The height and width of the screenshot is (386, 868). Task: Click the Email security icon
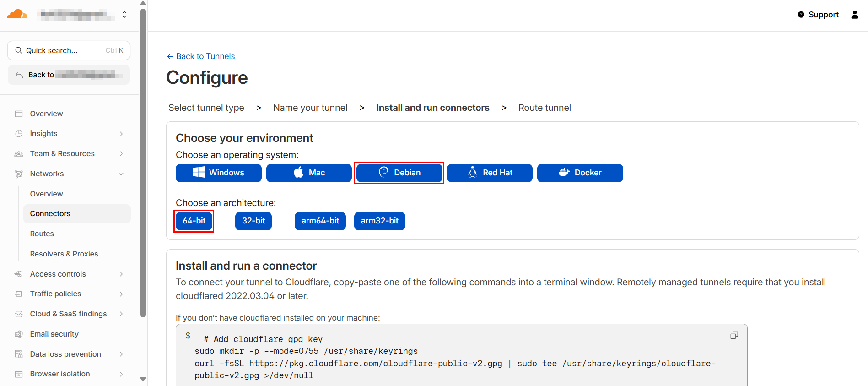[x=19, y=334]
